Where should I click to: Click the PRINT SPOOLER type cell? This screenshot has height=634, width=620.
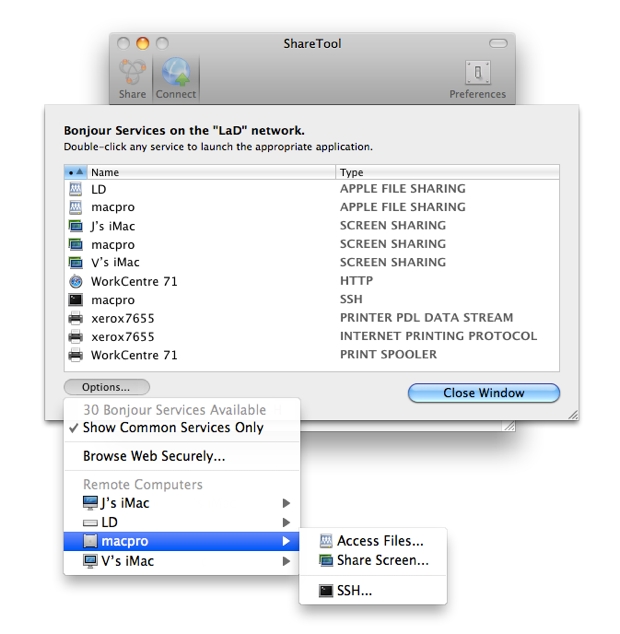(388, 354)
